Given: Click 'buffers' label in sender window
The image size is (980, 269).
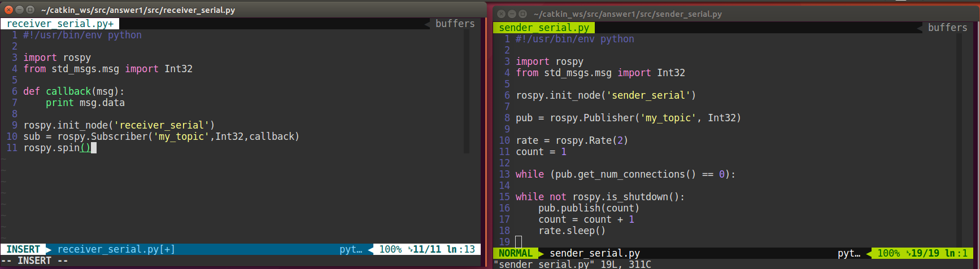Looking at the screenshot, I should pos(947,28).
